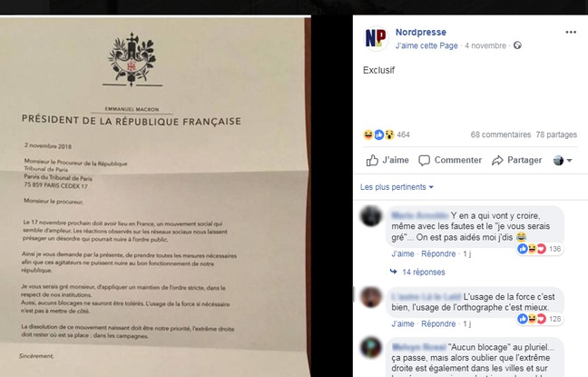This screenshot has height=377, width=588.
Task: Click the Partager share arrow icon
Action: (x=497, y=160)
